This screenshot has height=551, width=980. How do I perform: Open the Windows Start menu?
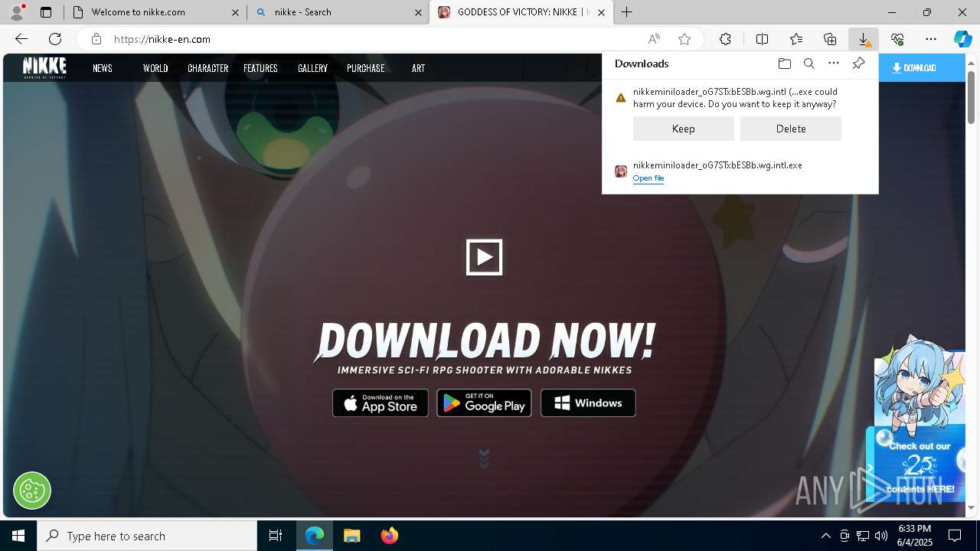pyautogui.click(x=18, y=536)
